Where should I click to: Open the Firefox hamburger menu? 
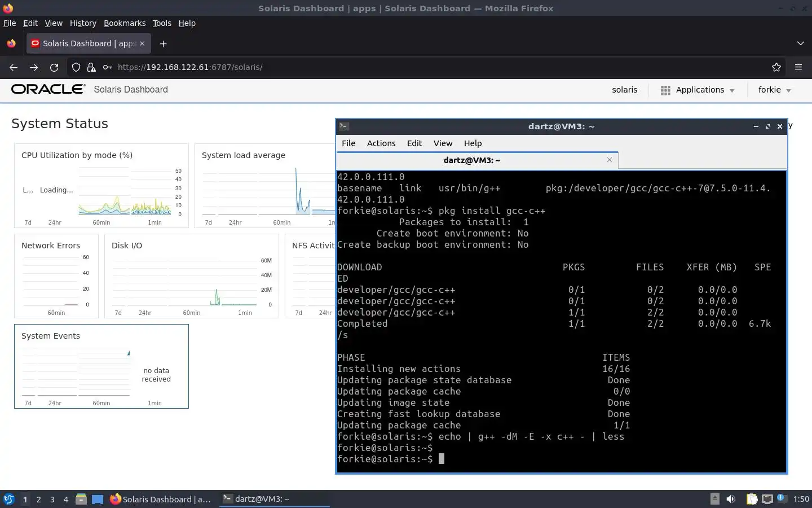pos(798,67)
